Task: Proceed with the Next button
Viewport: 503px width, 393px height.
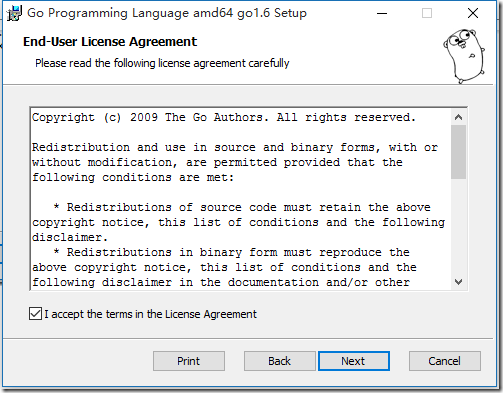Action: point(354,361)
